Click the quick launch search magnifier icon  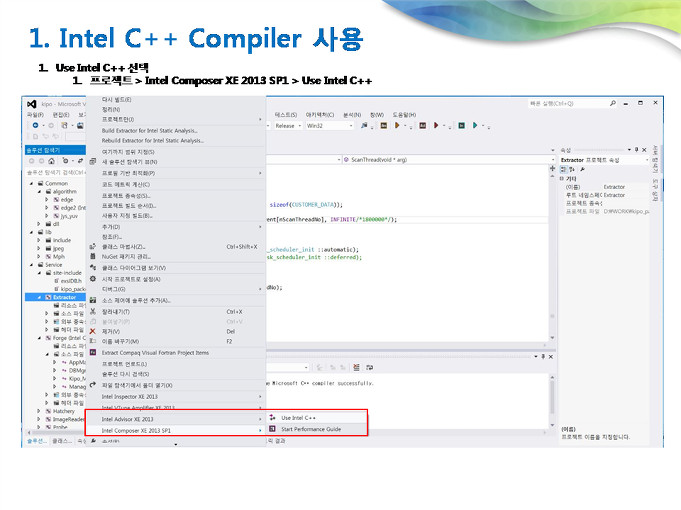(x=612, y=103)
